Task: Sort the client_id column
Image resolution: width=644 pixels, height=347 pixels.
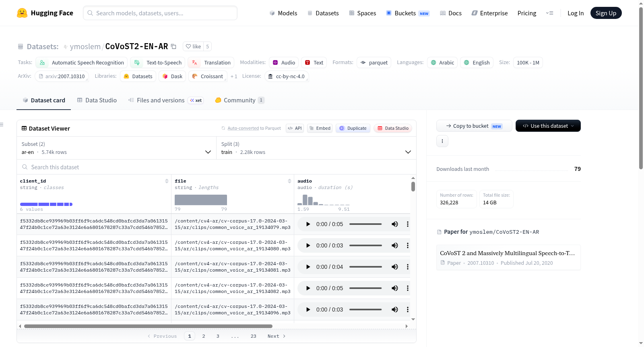Action: (167, 181)
